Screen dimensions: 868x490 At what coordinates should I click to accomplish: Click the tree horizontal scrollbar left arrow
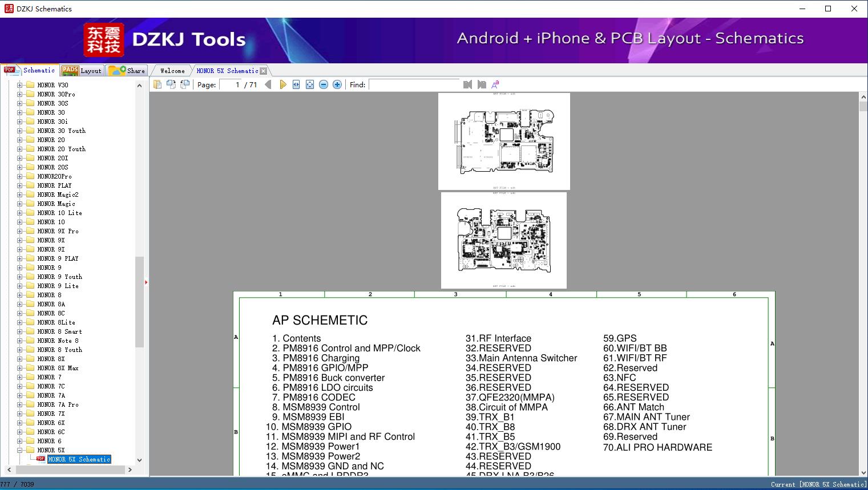point(8,470)
